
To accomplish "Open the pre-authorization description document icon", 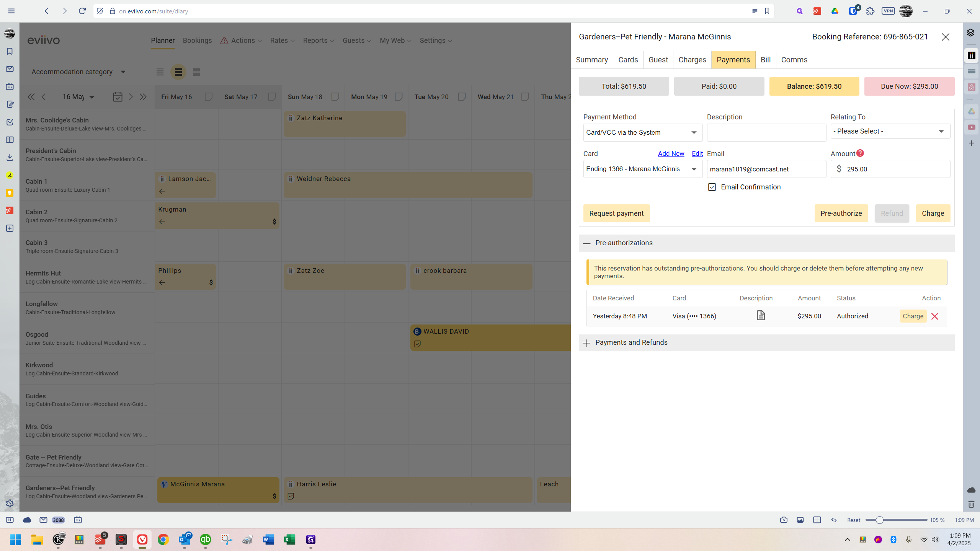I will coord(761,315).
